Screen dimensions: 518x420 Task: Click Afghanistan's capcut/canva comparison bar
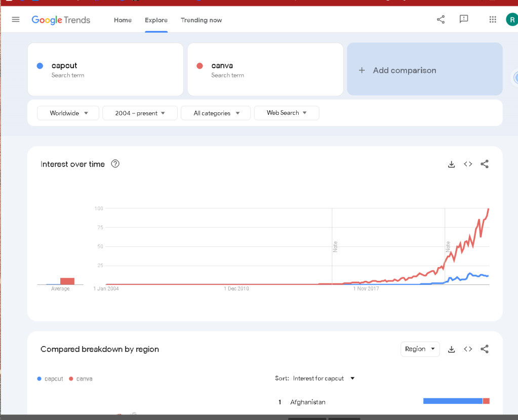(x=456, y=401)
